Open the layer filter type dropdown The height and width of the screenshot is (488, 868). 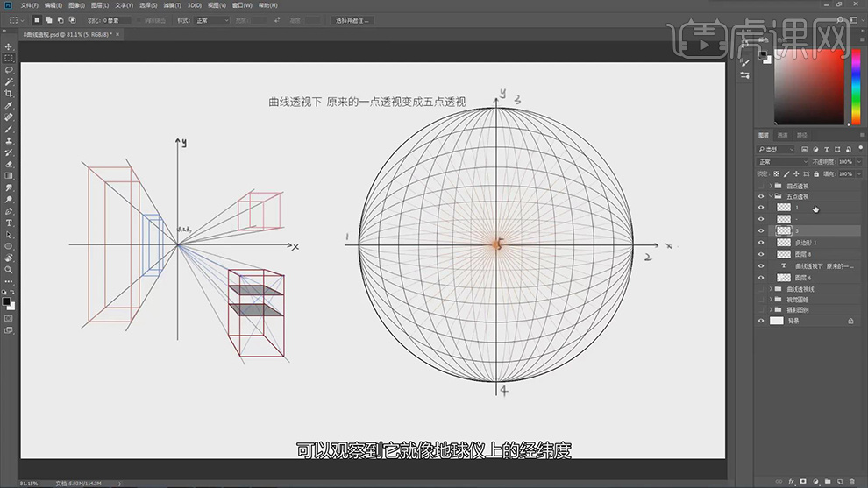[x=776, y=150]
